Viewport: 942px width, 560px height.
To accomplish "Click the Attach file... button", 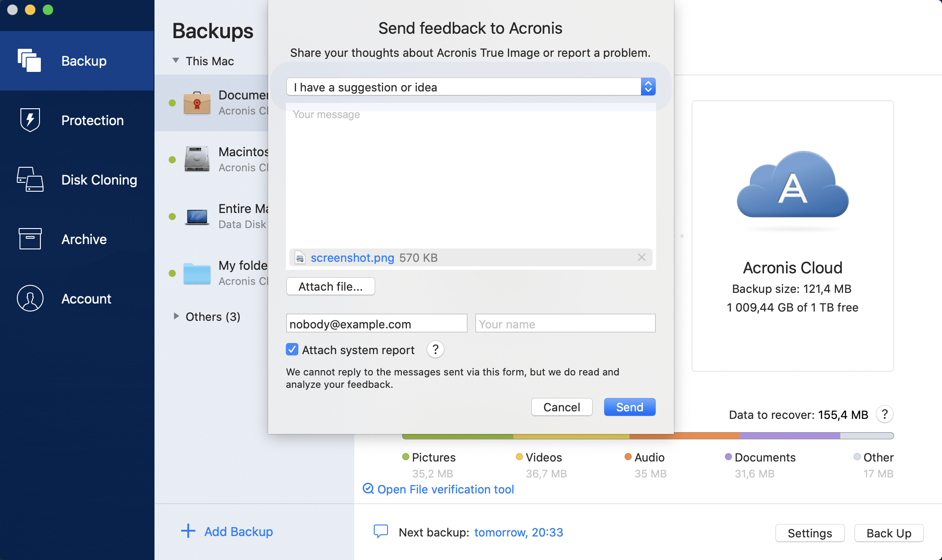I will click(330, 287).
